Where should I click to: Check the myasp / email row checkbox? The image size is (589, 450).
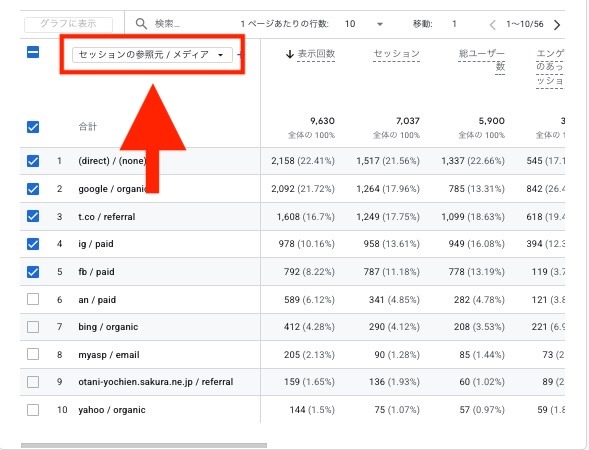[33, 354]
